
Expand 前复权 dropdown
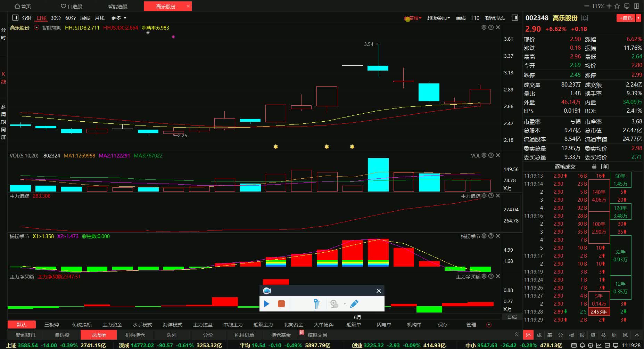(413, 18)
